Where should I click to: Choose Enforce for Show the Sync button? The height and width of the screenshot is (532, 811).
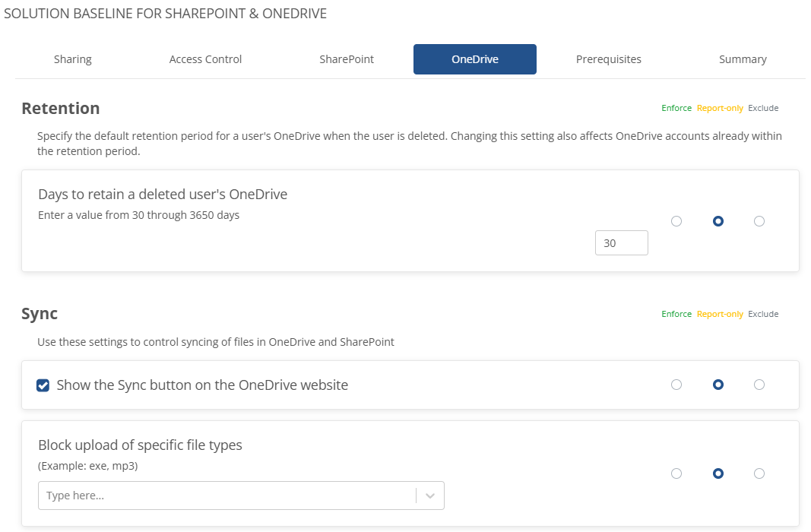coord(676,385)
